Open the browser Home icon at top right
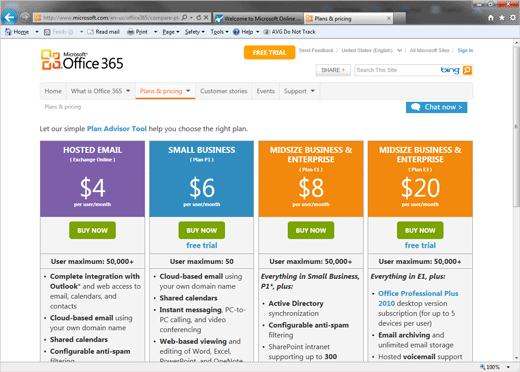520x372 pixels. [491, 18]
